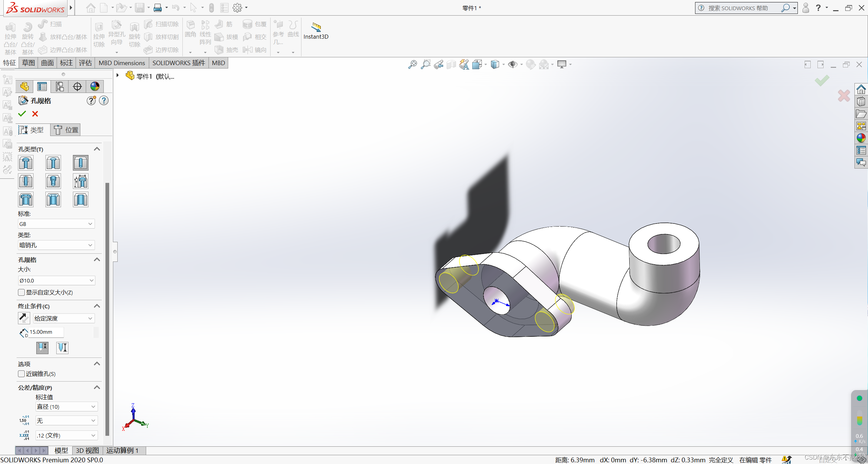Select the 旋转切除 tool
This screenshot has height=464, width=868.
click(134, 36)
